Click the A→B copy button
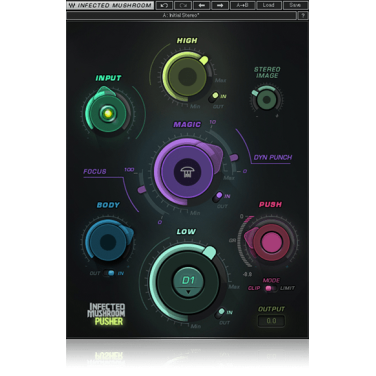The height and width of the screenshot is (376, 376). click(242, 5)
